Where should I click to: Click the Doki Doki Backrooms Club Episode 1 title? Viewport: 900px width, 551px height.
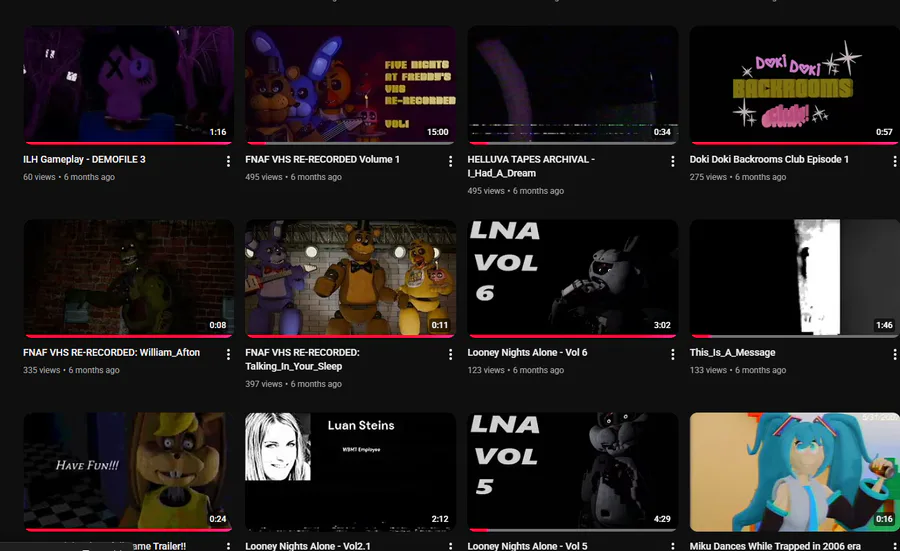coord(769,160)
